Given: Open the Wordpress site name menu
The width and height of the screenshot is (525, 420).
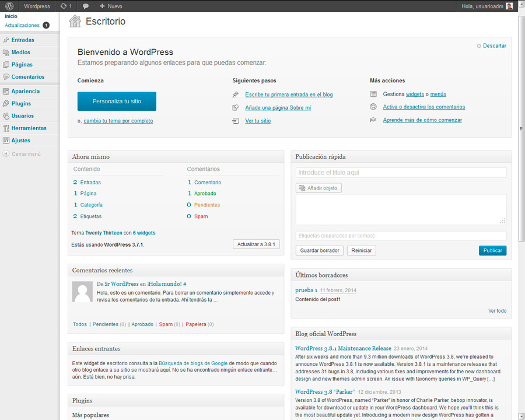Looking at the screenshot, I should tap(37, 6).
